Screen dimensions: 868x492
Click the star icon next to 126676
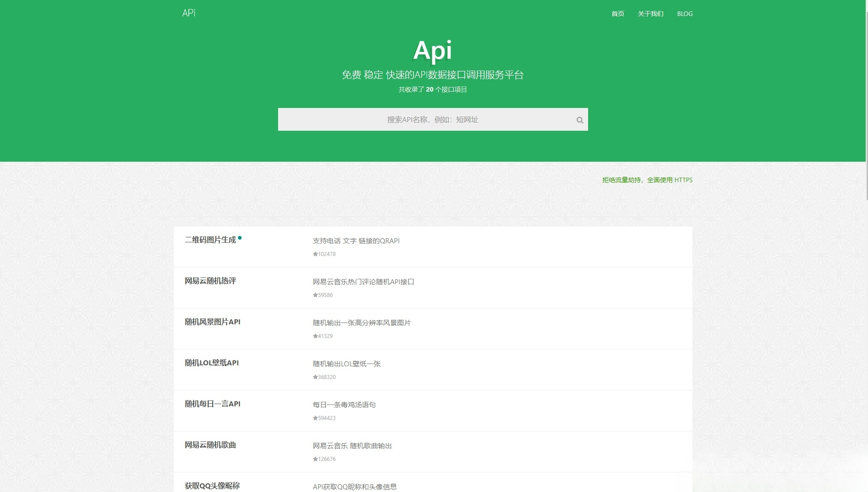(314, 459)
